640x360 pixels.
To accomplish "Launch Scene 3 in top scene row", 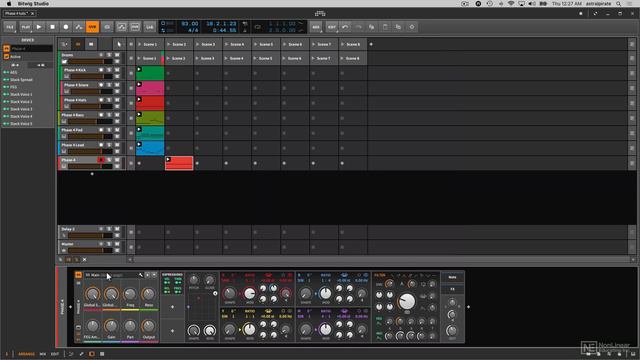I will [x=198, y=44].
